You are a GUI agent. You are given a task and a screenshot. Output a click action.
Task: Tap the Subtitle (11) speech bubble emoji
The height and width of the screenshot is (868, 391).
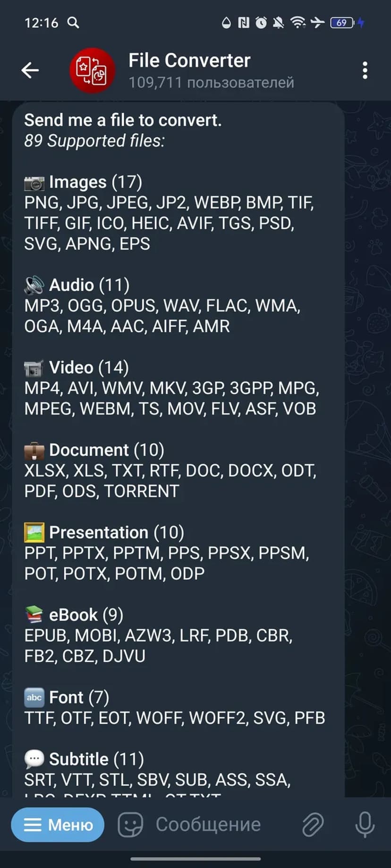pos(34,759)
